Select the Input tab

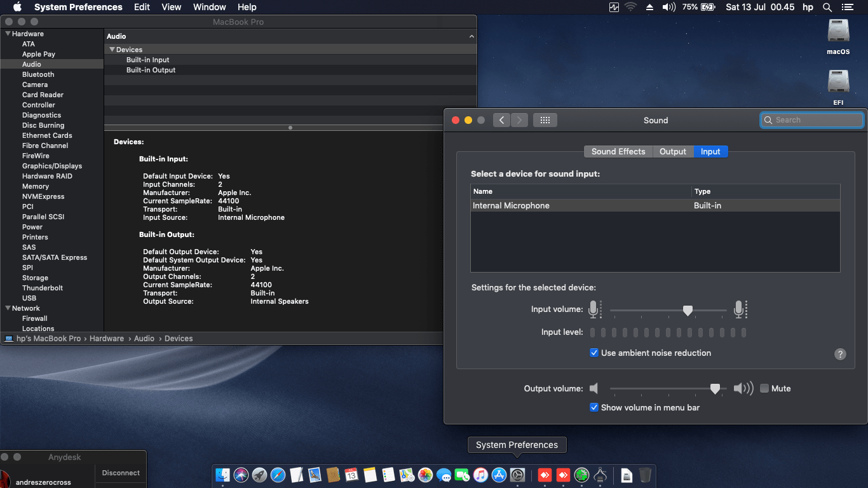tap(710, 151)
